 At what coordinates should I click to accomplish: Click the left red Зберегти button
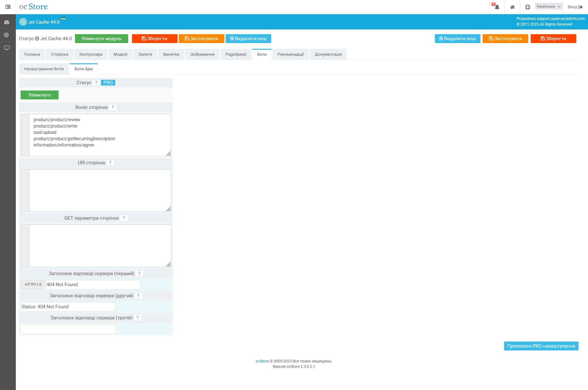coord(154,39)
